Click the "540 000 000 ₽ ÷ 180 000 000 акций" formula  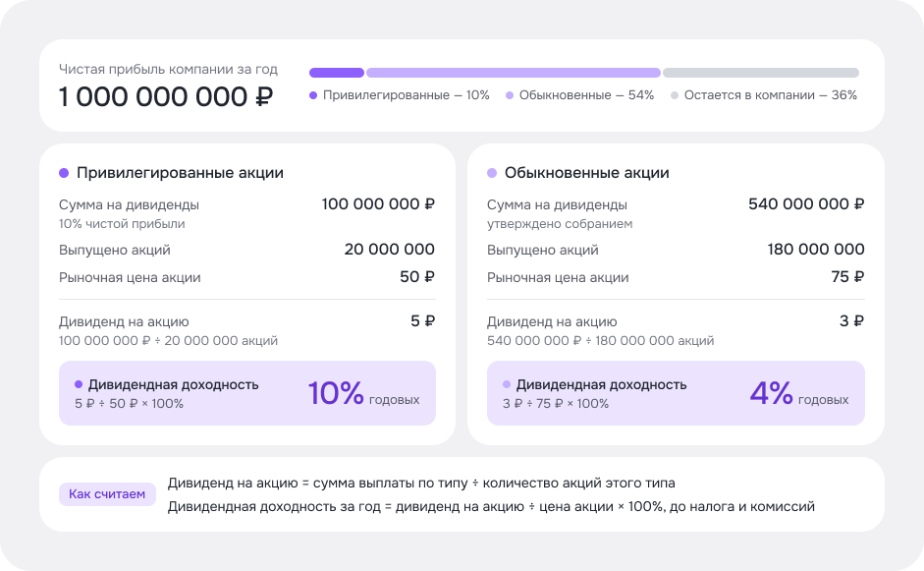coord(601,341)
